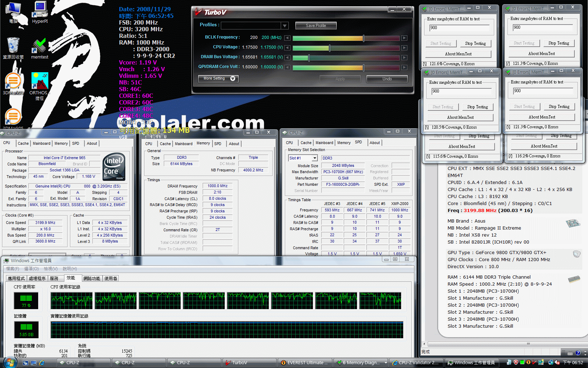Viewport: 588px width, 368px height.
Task: Select the About tab in the SPD CPU-Z window
Action: pos(374,143)
